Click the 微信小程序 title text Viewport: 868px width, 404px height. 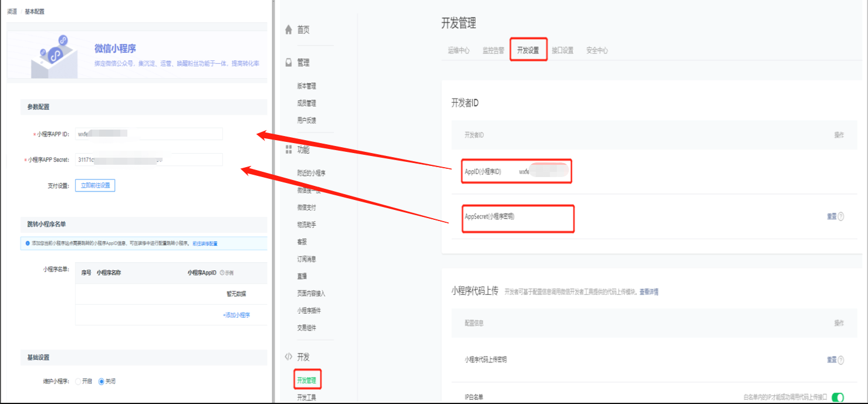(x=115, y=48)
